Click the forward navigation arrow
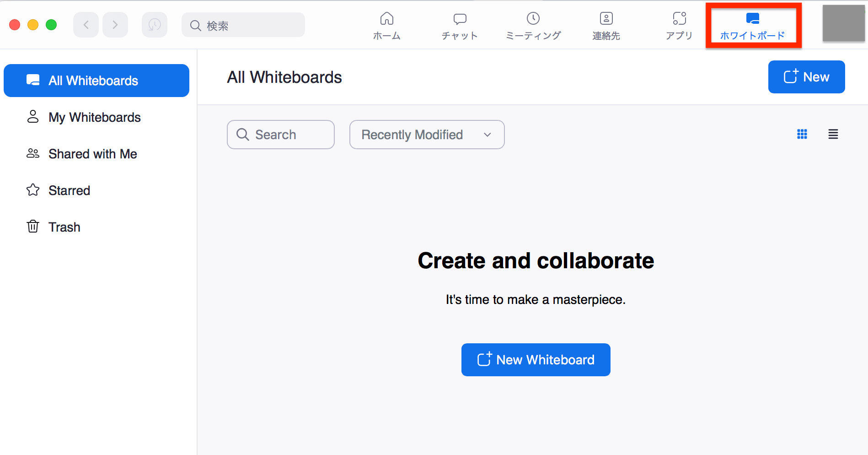This screenshot has width=868, height=455. 115,25
